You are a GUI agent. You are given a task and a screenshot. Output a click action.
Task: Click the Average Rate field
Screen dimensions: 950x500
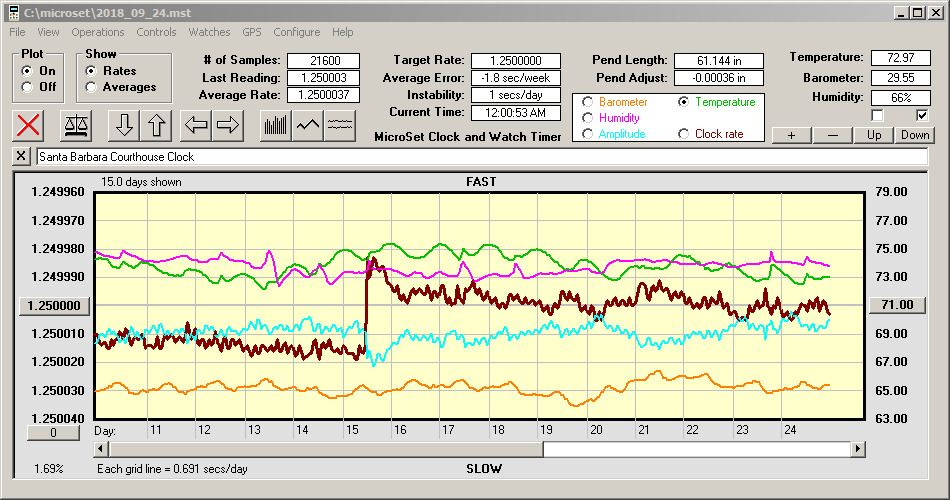[324, 95]
